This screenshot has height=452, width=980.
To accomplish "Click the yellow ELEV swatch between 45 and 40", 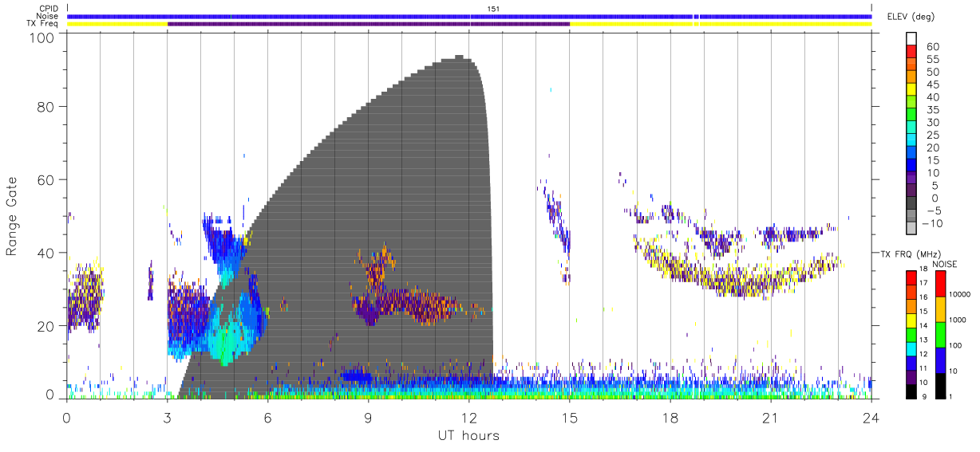I will pos(911,91).
